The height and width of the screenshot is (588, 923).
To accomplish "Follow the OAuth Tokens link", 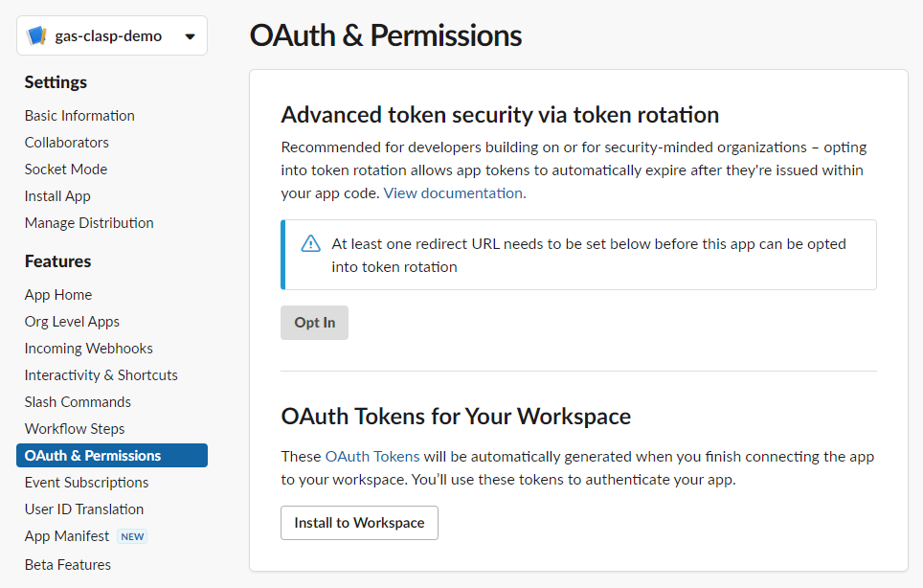I will pos(372,457).
